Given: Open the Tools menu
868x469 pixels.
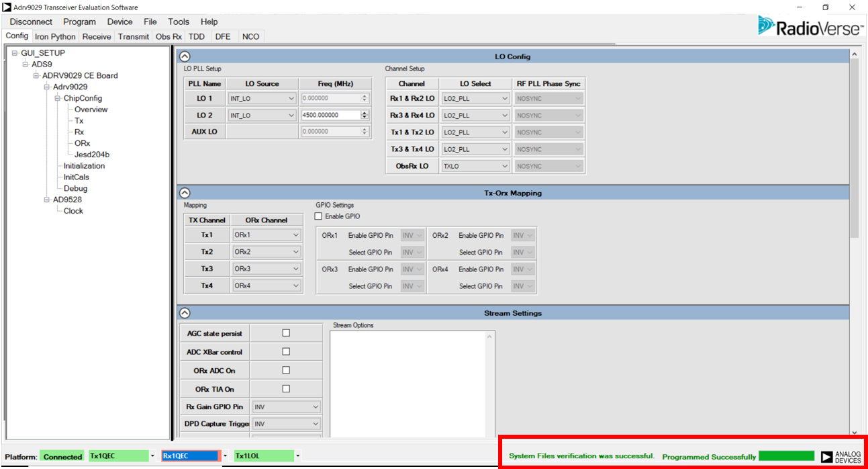Looking at the screenshot, I should pyautogui.click(x=179, y=22).
